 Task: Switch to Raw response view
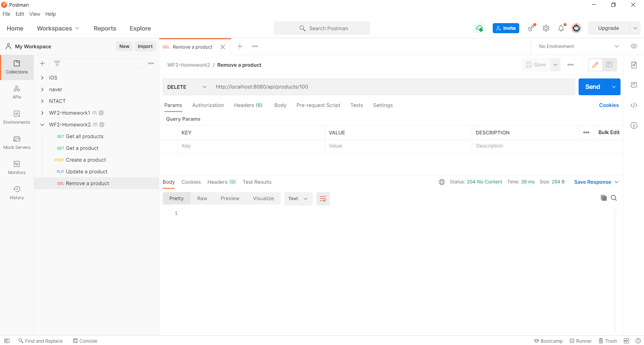202,198
